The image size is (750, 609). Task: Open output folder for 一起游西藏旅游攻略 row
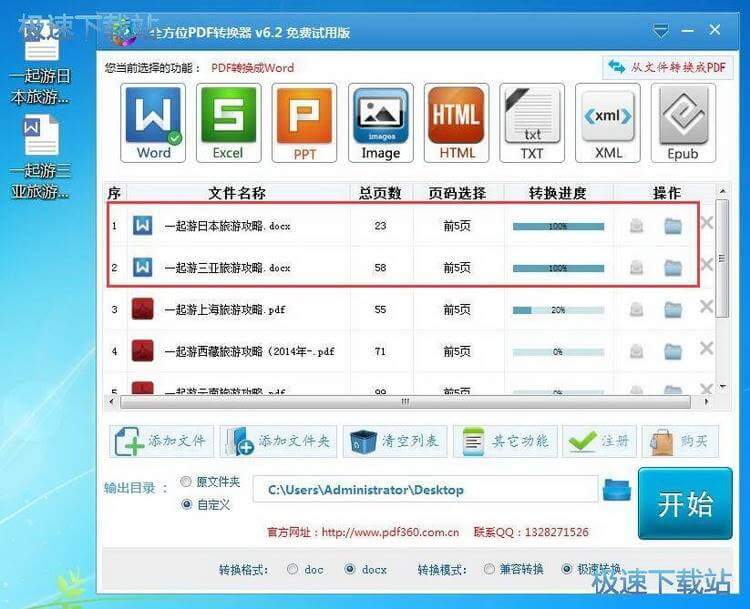(673, 351)
